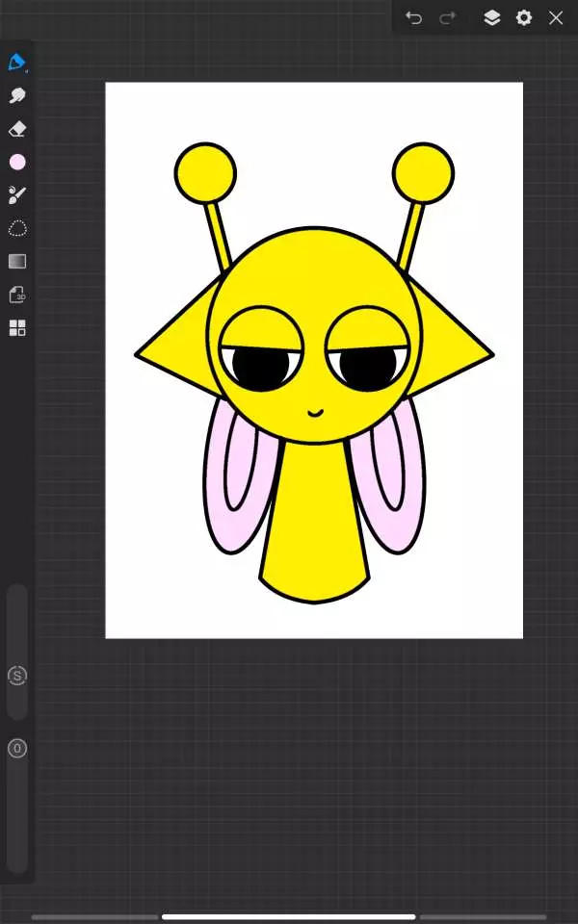Open the 3D file import tool
This screenshot has width=578, height=924.
coord(17,295)
